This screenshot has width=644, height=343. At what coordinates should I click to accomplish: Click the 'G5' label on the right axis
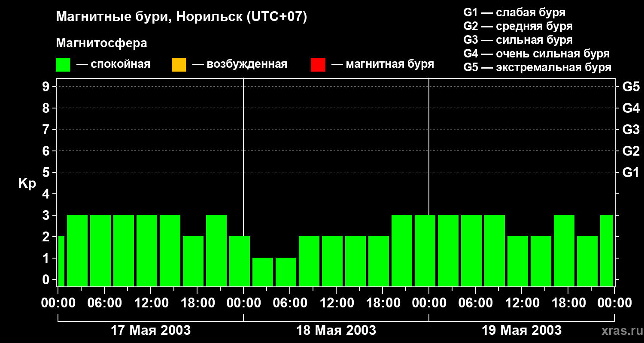point(631,87)
